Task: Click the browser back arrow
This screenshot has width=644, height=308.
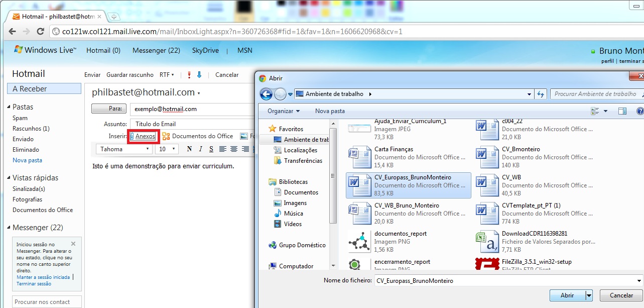Action: point(13,32)
